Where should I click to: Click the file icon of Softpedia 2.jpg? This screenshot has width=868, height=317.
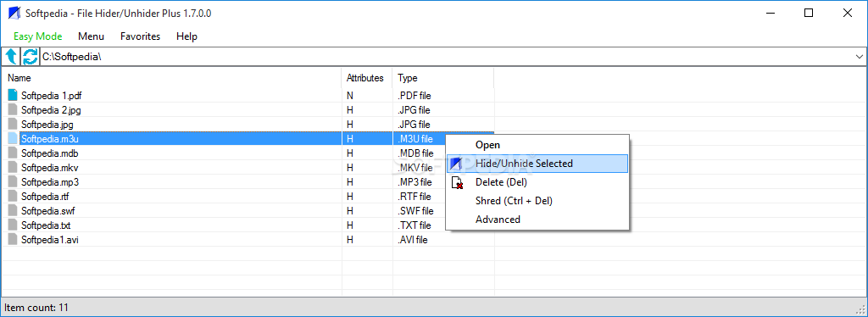(13, 109)
